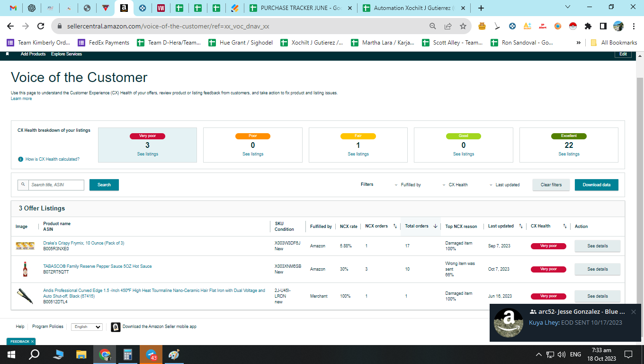
Task: Click the teal Search button
Action: 104,185
